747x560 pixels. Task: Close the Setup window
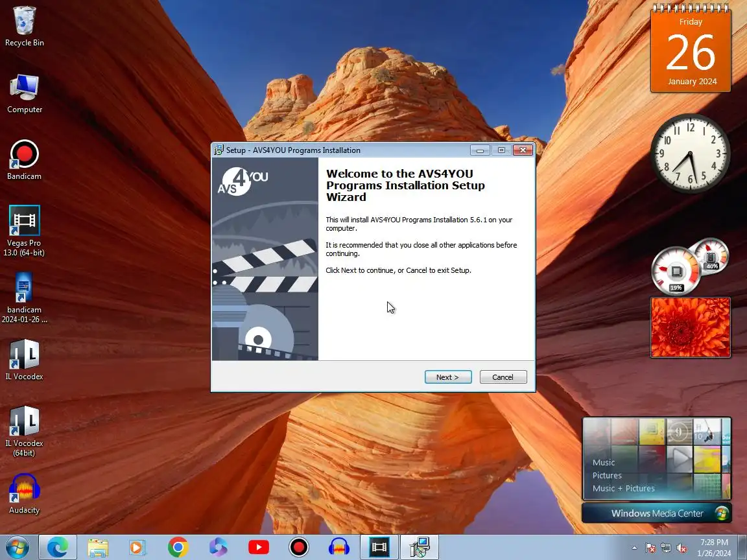click(523, 150)
